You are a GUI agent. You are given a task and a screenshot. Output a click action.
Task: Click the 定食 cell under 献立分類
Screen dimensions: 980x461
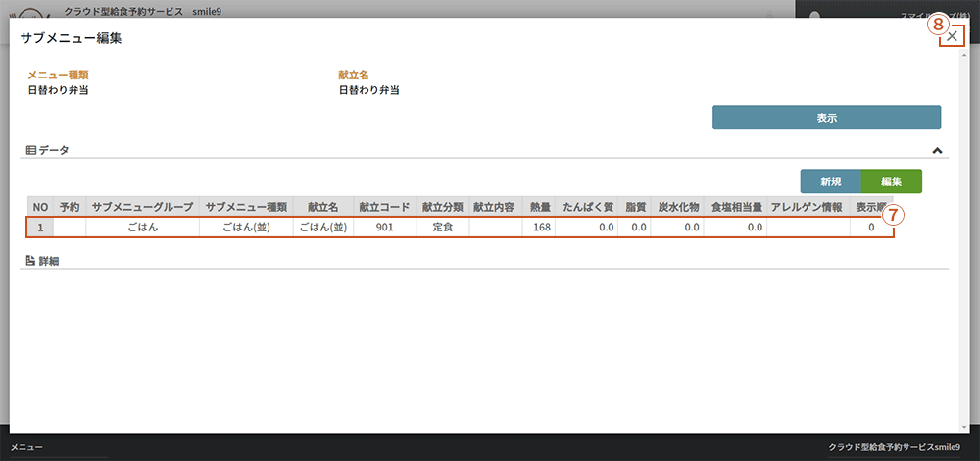tap(442, 228)
